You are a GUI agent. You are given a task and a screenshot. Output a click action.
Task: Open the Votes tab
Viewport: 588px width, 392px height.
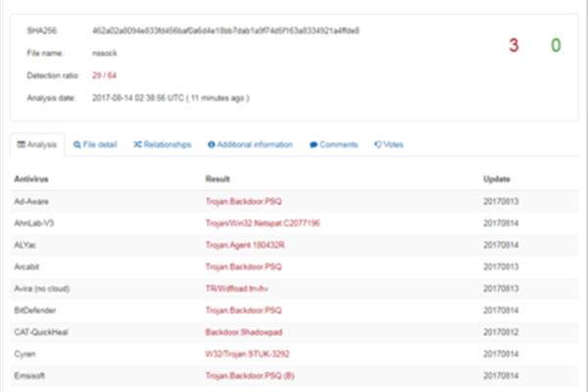pyautogui.click(x=388, y=145)
